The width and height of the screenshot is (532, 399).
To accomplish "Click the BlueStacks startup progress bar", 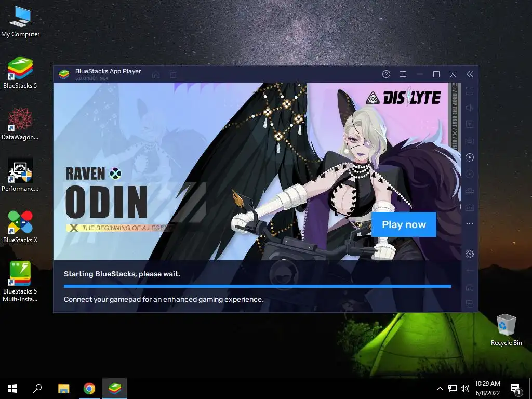I will 257,286.
